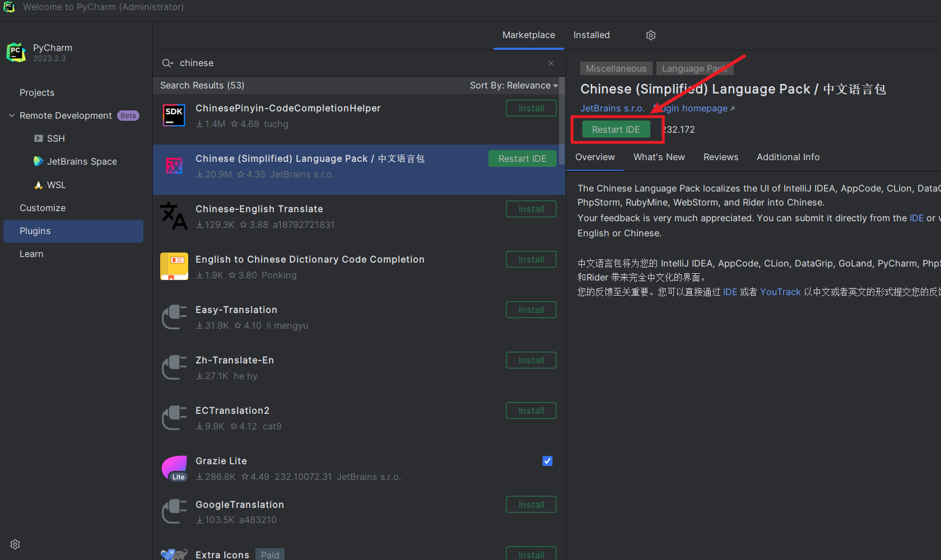
Task: Click Restart IDE in plugin list row
Action: [522, 158]
